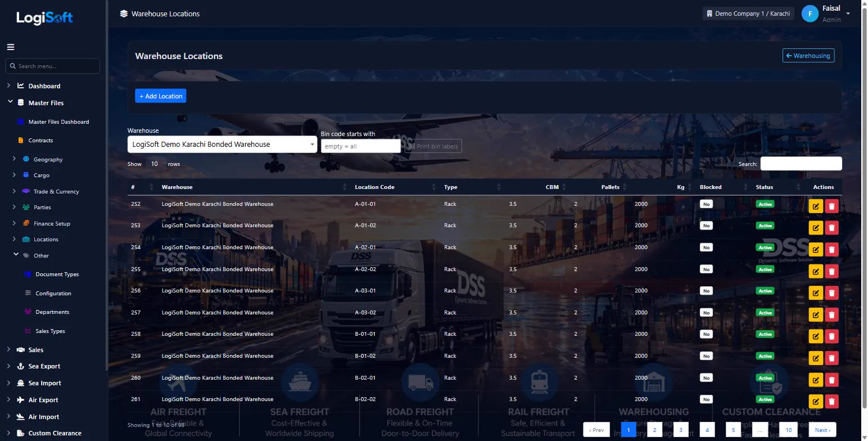Click the Cargo box icon

coord(26,175)
